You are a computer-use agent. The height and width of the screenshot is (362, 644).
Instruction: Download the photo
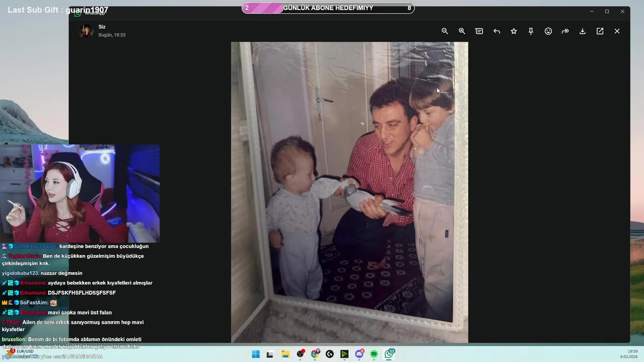tap(583, 31)
